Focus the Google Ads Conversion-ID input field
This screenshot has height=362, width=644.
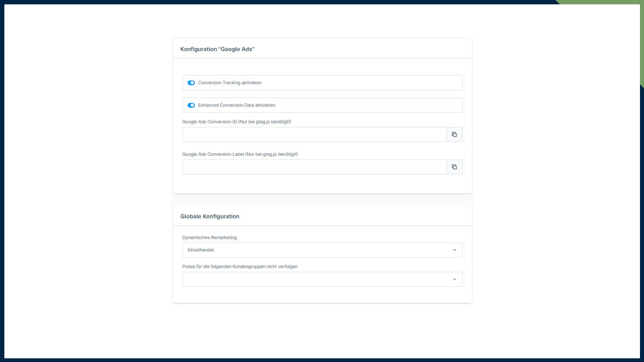pyautogui.click(x=314, y=134)
